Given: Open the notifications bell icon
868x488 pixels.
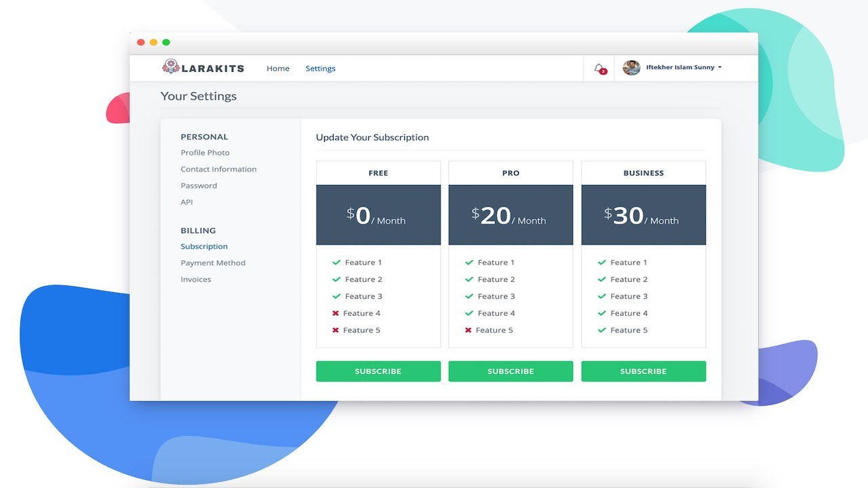Looking at the screenshot, I should 599,68.
